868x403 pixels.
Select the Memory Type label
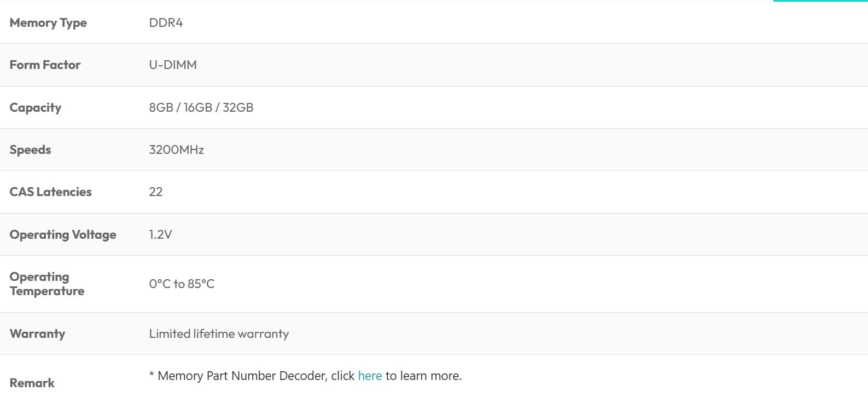click(x=48, y=23)
